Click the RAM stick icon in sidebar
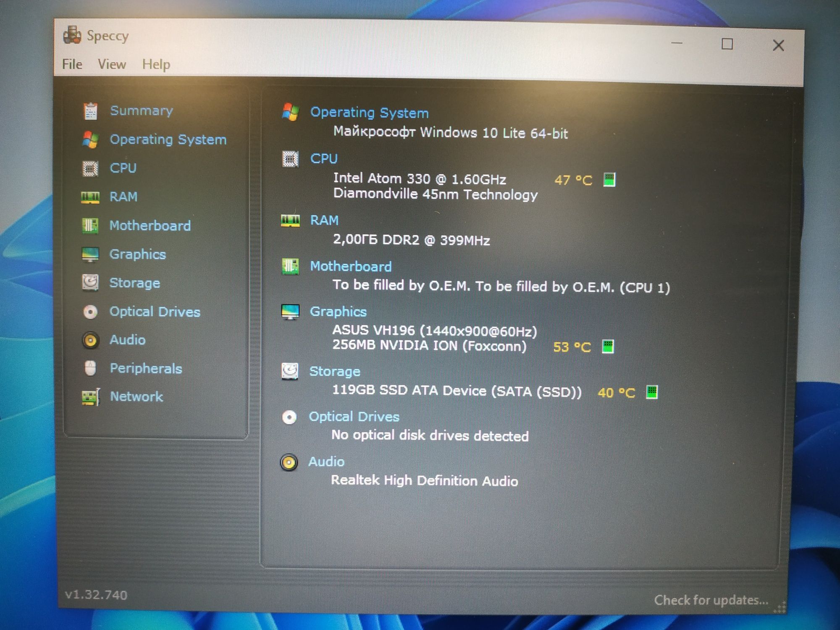The image size is (840, 630). pos(90,197)
